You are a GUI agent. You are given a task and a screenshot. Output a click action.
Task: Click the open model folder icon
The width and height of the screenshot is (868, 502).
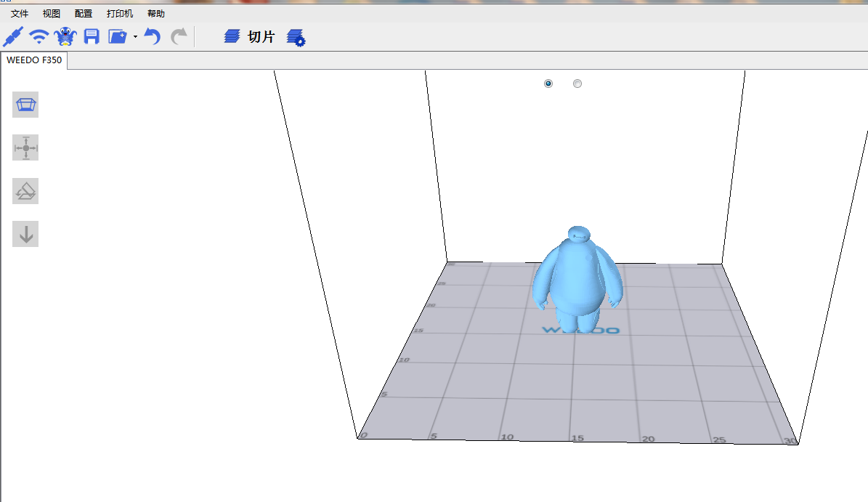click(x=118, y=36)
